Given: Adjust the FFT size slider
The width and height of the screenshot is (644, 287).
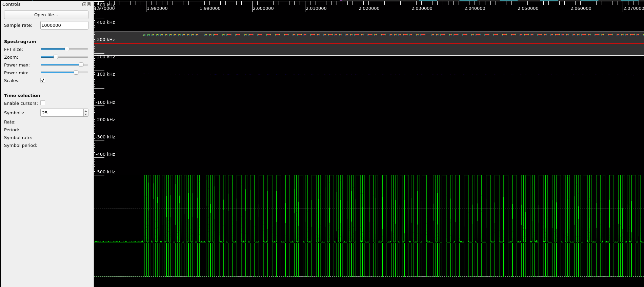Looking at the screenshot, I should pyautogui.click(x=64, y=49).
